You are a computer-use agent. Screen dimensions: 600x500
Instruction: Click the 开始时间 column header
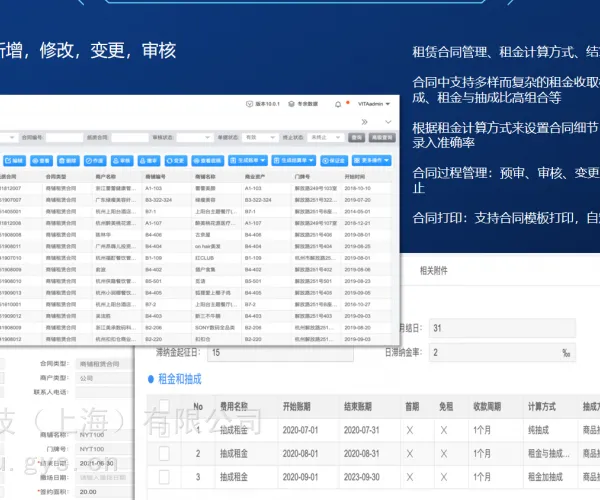[355, 177]
